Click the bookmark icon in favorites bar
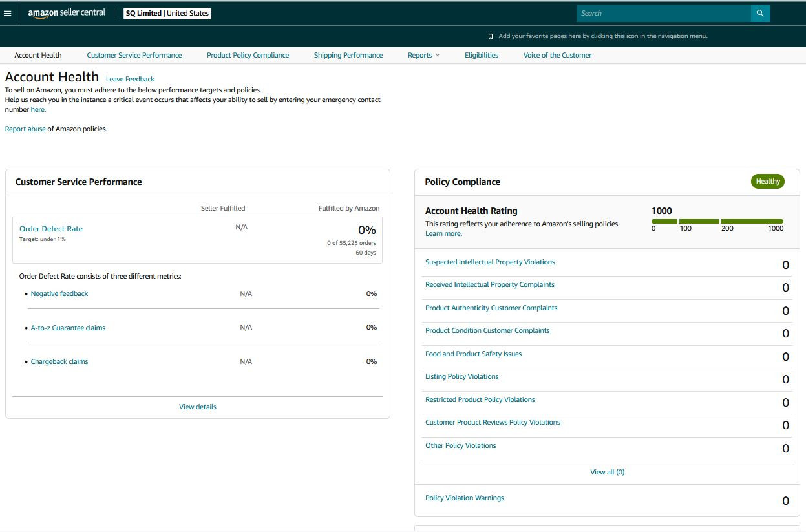 tap(491, 36)
